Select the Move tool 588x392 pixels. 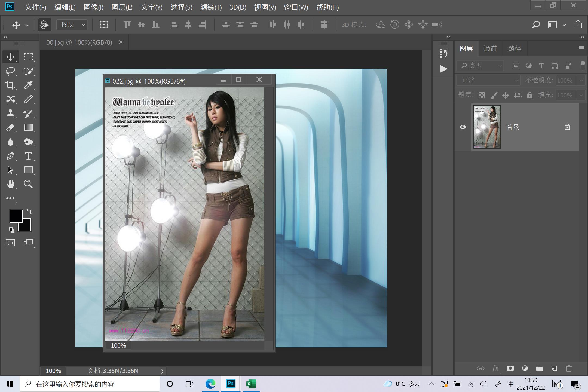click(x=11, y=57)
